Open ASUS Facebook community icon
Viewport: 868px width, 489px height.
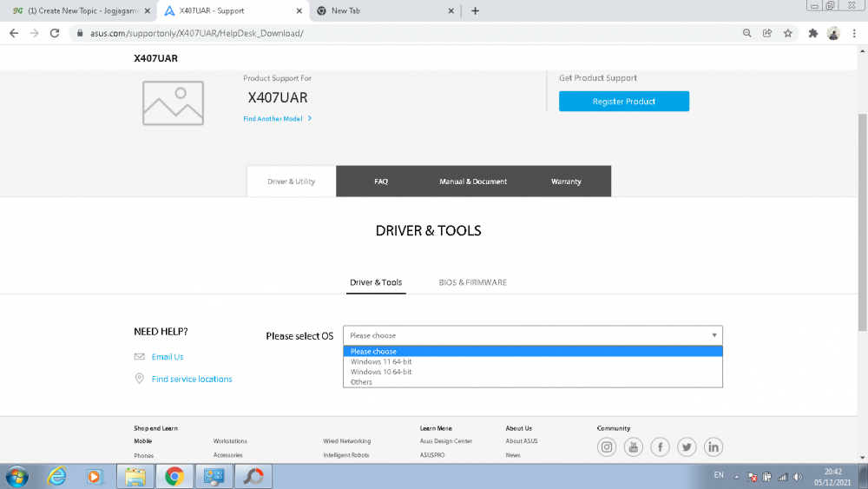660,447
